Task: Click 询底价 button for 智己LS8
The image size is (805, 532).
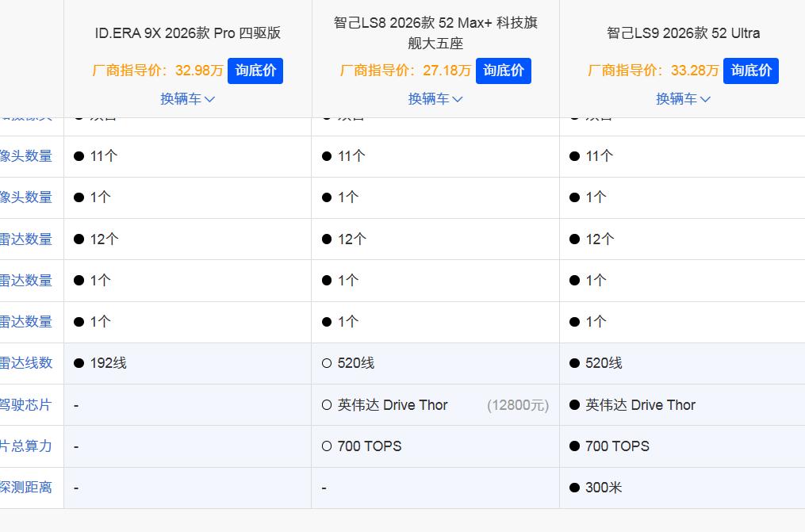Action: [x=503, y=71]
